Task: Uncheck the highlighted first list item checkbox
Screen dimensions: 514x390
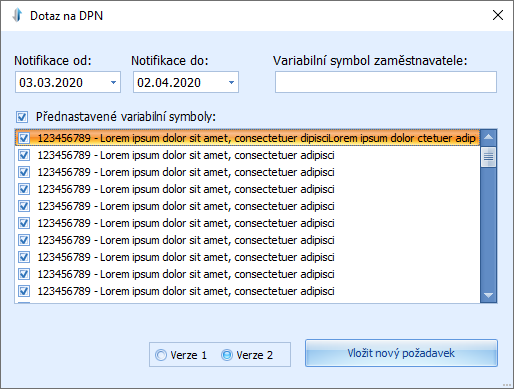Action: click(x=24, y=138)
